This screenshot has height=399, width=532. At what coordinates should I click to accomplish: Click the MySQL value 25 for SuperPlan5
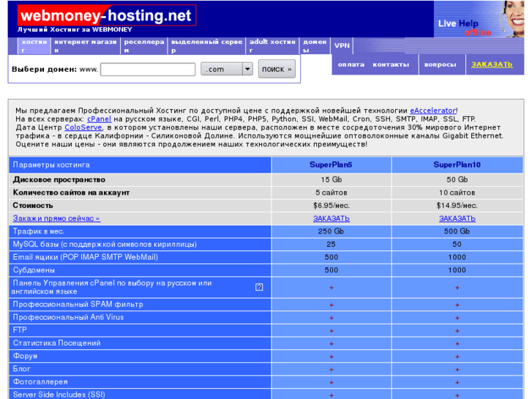[331, 244]
